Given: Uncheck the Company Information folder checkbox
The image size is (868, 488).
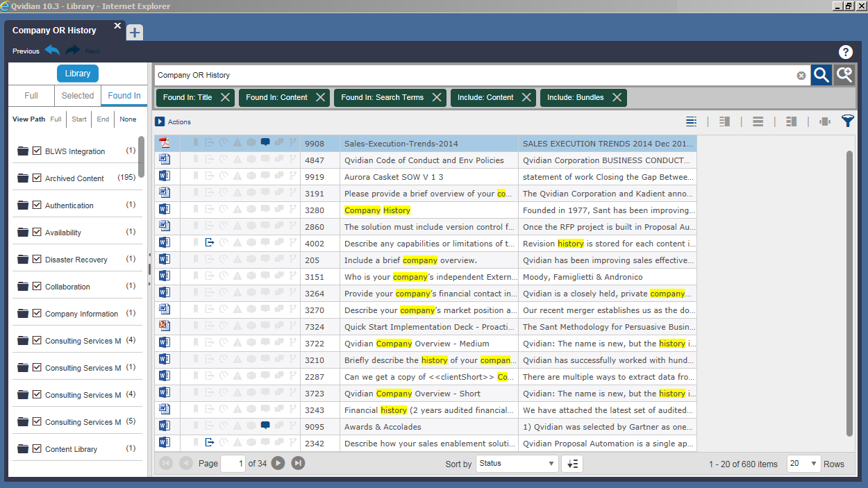Looking at the screenshot, I should [x=37, y=313].
